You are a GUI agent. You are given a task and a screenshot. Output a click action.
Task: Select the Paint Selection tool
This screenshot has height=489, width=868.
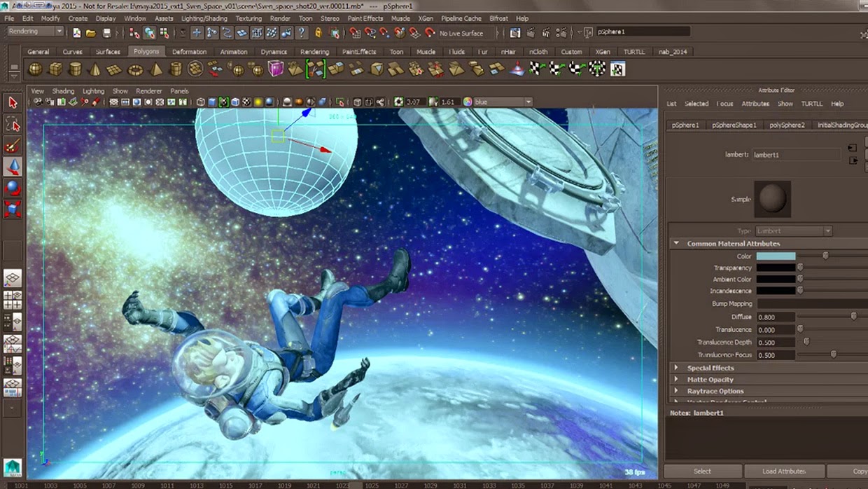pyautogui.click(x=12, y=145)
